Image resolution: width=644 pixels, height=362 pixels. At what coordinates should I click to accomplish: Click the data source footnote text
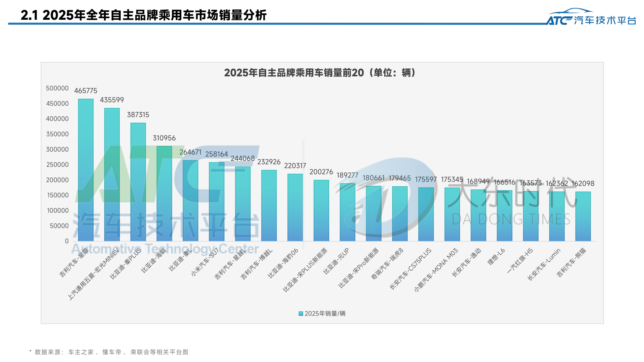point(109,352)
